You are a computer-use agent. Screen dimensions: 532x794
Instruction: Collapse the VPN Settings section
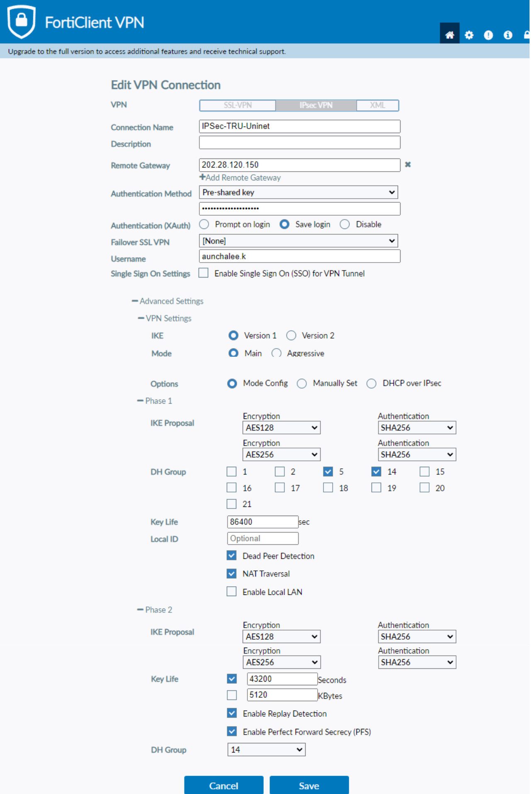tap(165, 318)
